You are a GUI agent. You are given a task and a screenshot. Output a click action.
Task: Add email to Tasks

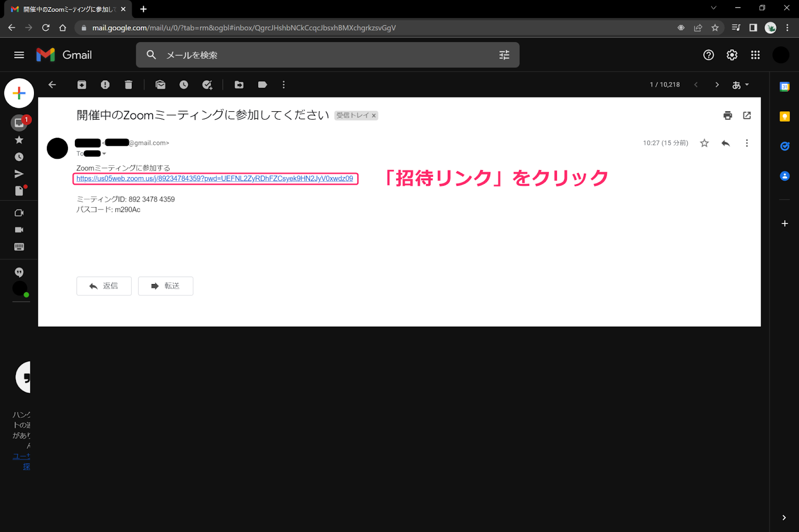207,85
